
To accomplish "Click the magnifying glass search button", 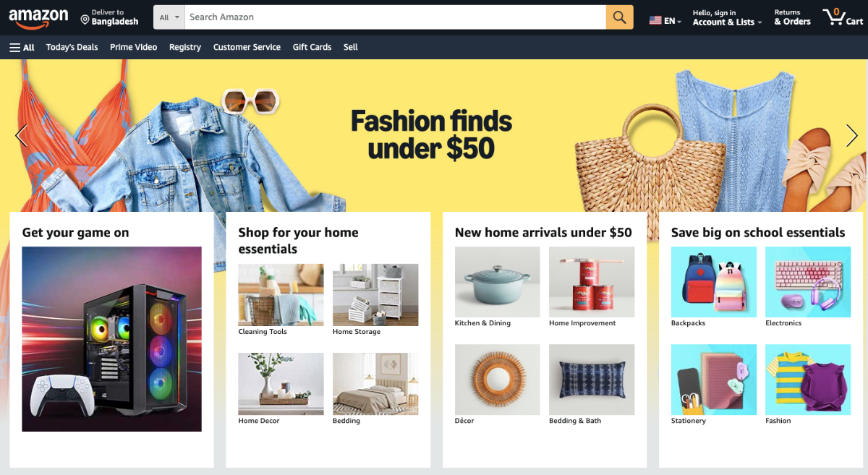I will [x=619, y=17].
